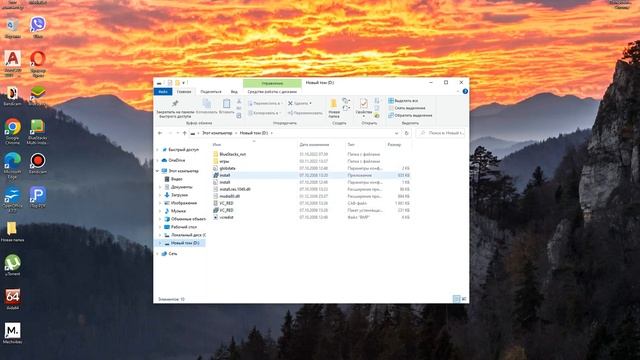Switch to details view in status bar
Screen dimensions: 640x360
(x=456, y=299)
